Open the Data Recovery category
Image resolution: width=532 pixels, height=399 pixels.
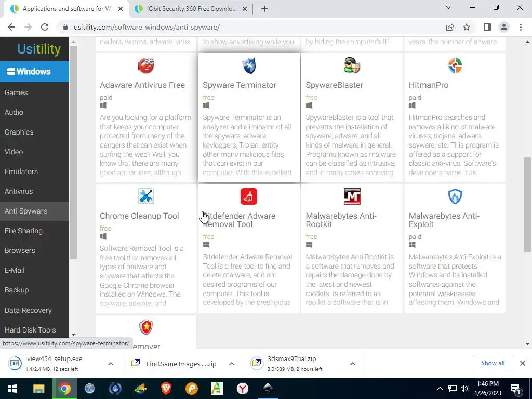(28, 310)
